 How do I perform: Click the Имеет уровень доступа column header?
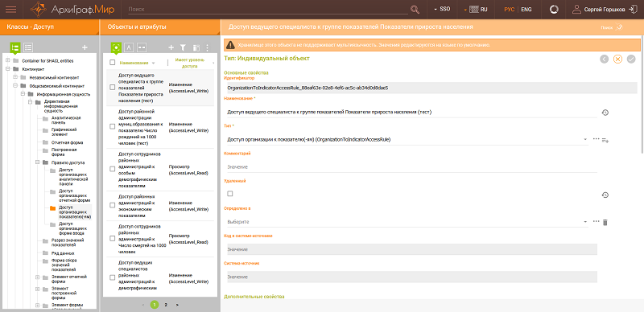(189, 63)
